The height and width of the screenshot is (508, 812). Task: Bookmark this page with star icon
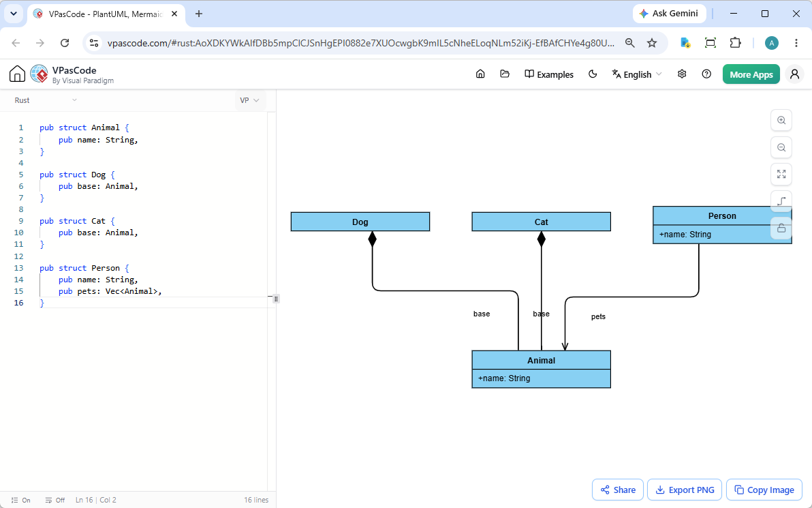[652, 43]
